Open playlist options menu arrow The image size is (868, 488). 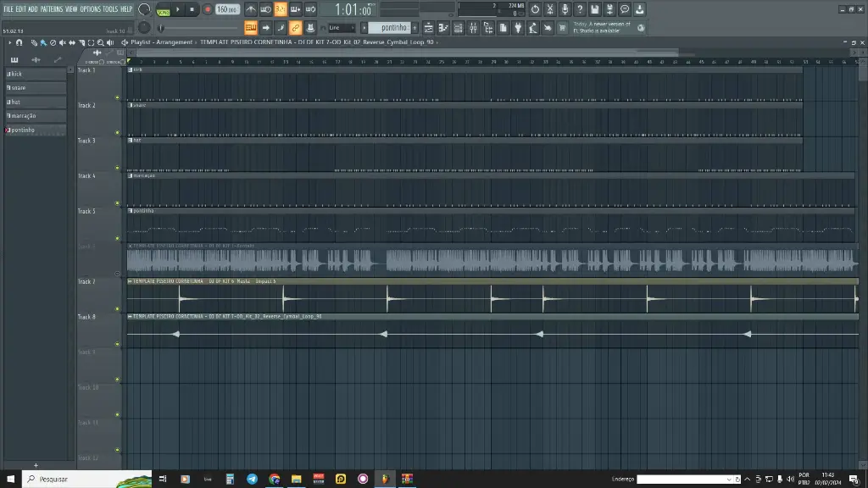tap(9, 42)
